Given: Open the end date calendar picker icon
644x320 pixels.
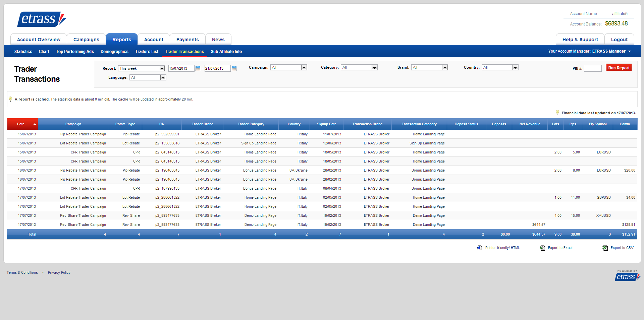Looking at the screenshot, I should [x=234, y=68].
